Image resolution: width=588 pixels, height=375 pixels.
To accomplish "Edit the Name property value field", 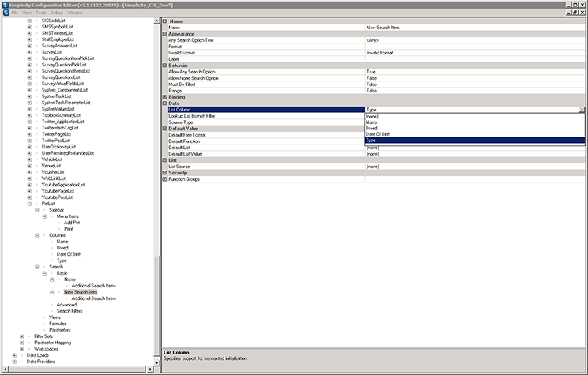I will (x=475, y=28).
